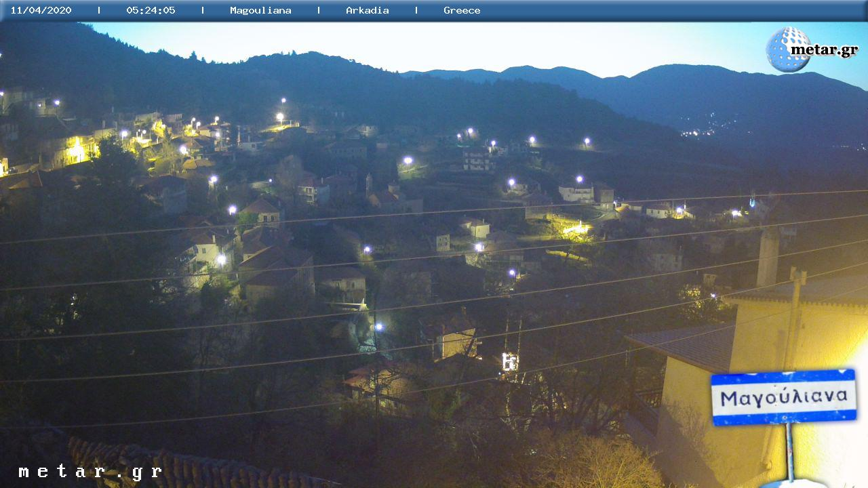Click the blue Μαγούλιανα road sign
This screenshot has height=488, width=868.
(783, 397)
